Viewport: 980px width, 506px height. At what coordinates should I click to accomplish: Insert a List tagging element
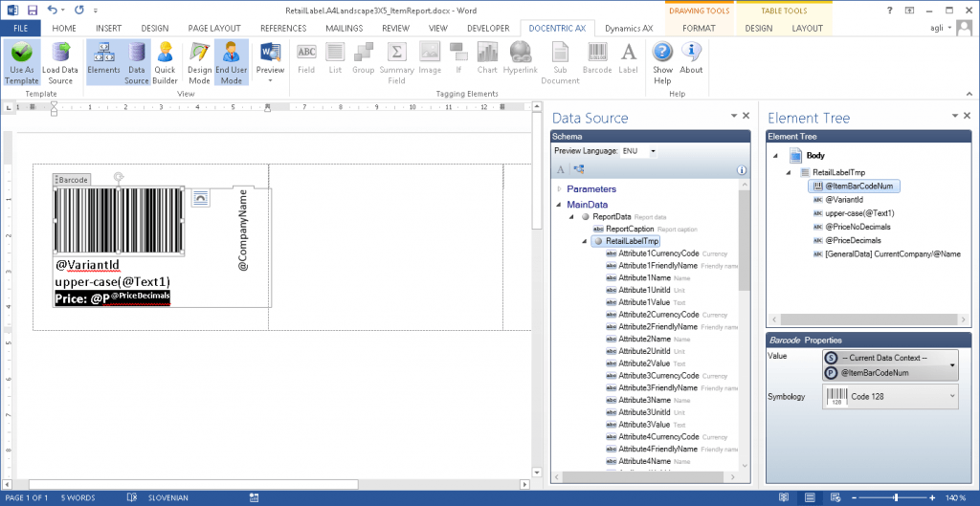[335, 58]
